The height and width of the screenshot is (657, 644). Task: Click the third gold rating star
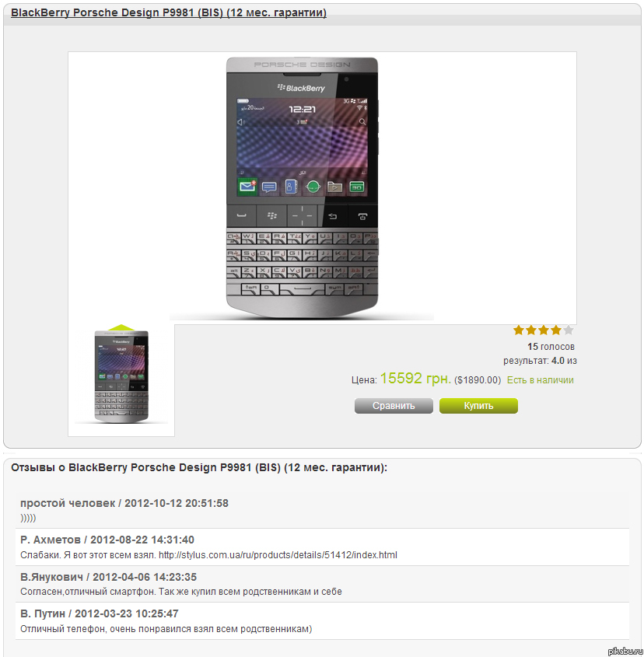click(x=544, y=330)
